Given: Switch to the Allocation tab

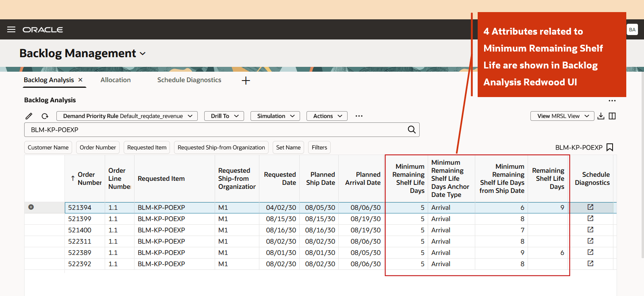Looking at the screenshot, I should (116, 80).
